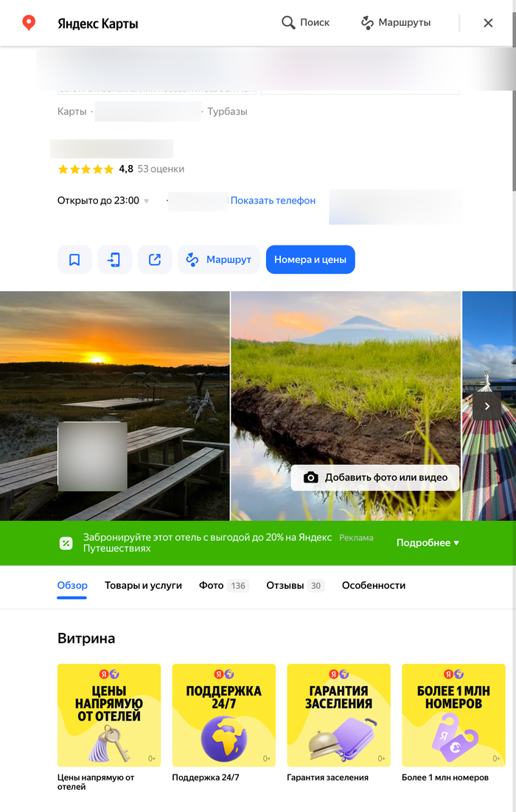
Task: Select the Обзор tab
Action: tap(72, 586)
